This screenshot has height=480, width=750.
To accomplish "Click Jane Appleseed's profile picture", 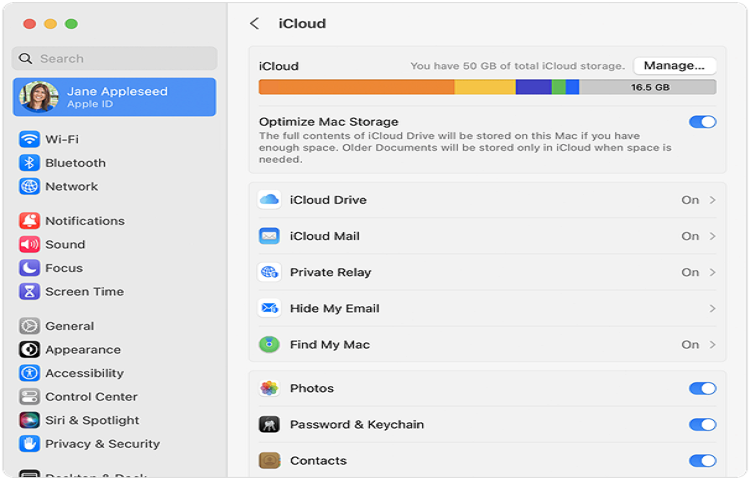I will (38, 97).
